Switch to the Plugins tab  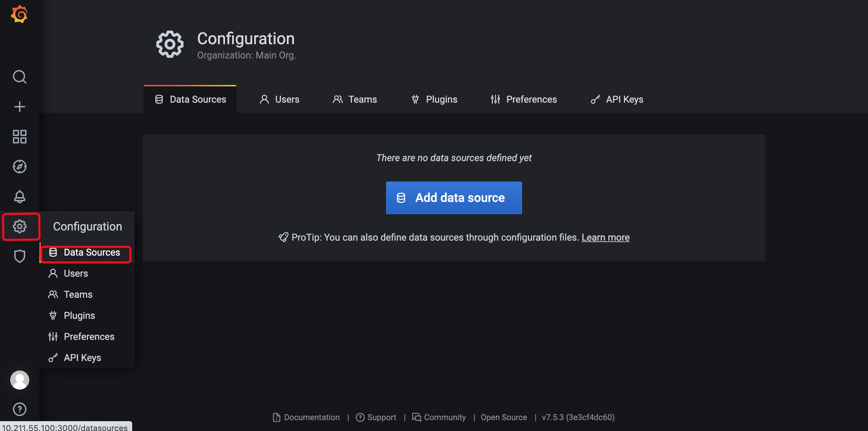coord(434,99)
